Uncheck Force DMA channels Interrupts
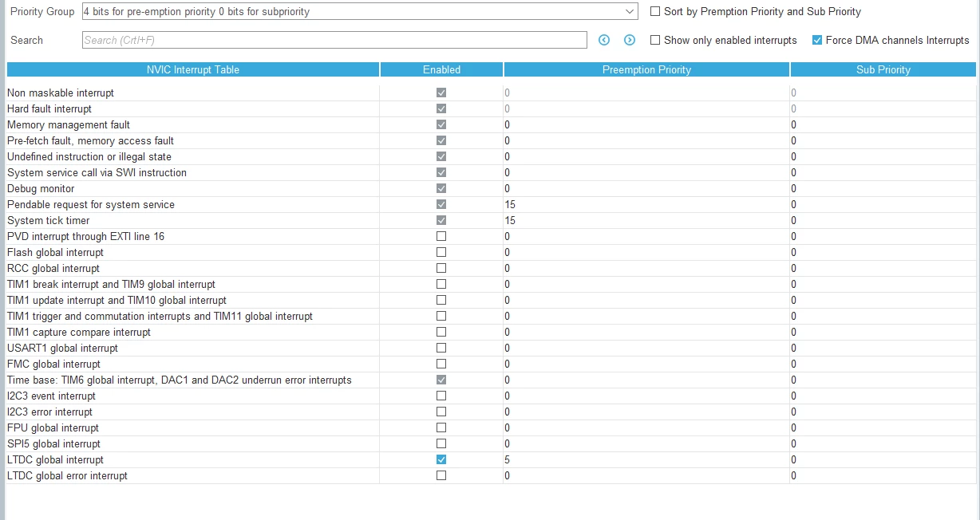This screenshot has width=980, height=520. [817, 40]
